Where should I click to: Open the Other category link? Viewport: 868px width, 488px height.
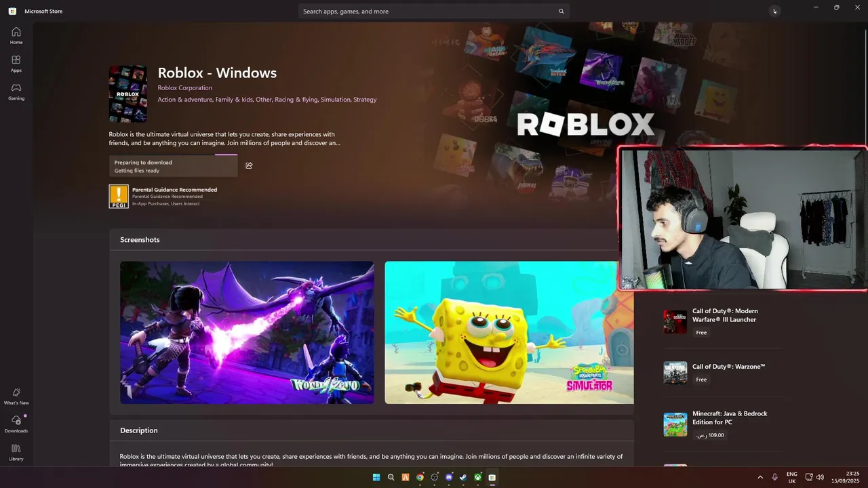pyautogui.click(x=264, y=100)
